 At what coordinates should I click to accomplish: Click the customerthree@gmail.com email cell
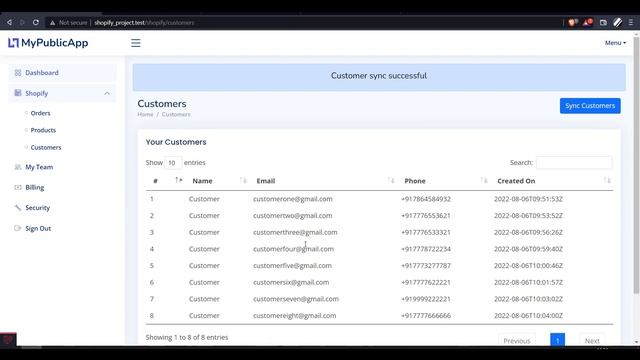(x=295, y=232)
